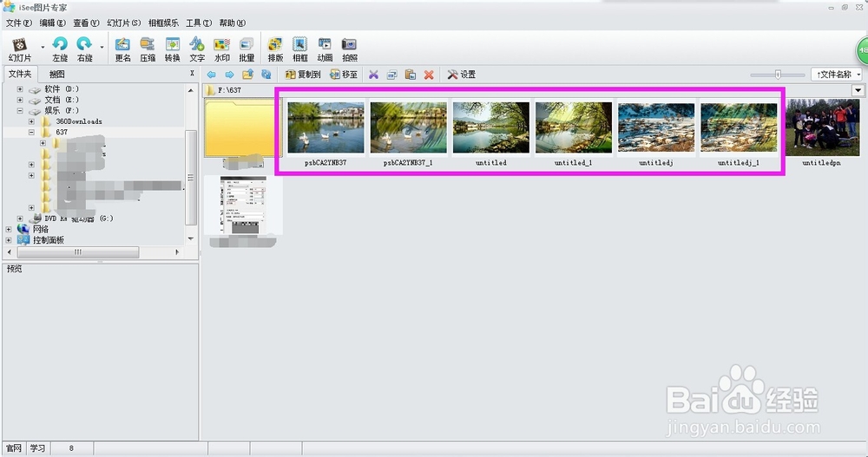868x457 pixels.
Task: Open the 帮助(H) menu
Action: (x=233, y=23)
